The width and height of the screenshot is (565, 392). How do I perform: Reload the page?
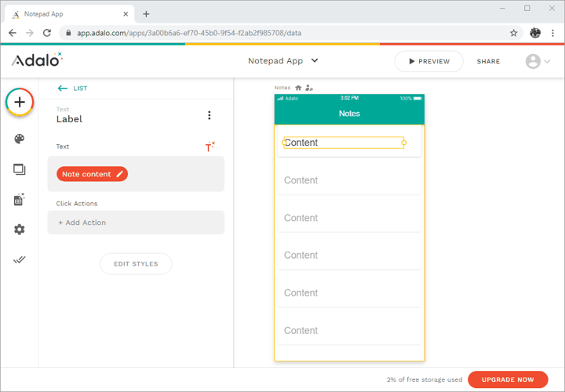tap(47, 33)
